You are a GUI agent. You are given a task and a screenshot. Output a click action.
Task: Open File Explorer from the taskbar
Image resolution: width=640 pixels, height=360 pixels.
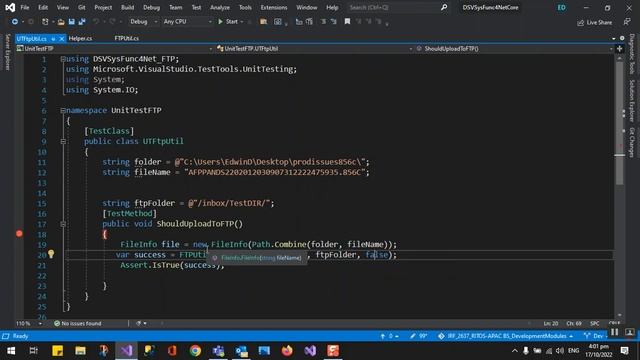coord(80,351)
